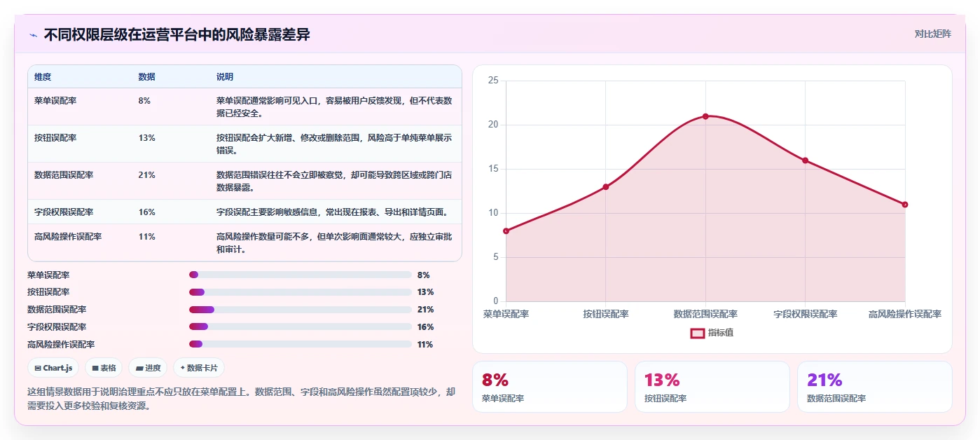Click the 高风险操作误配率 label on the chart x-axis
This screenshot has height=440, width=980.
pos(905,314)
